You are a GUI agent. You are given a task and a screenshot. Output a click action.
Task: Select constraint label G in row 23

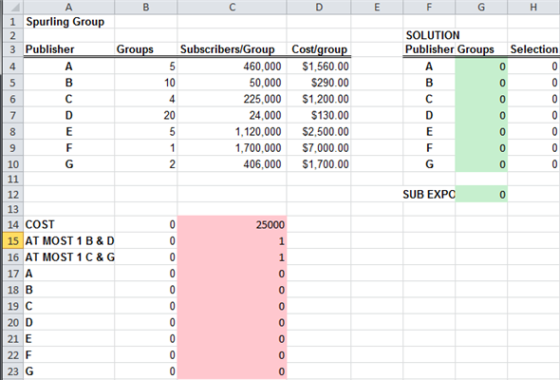coord(69,371)
